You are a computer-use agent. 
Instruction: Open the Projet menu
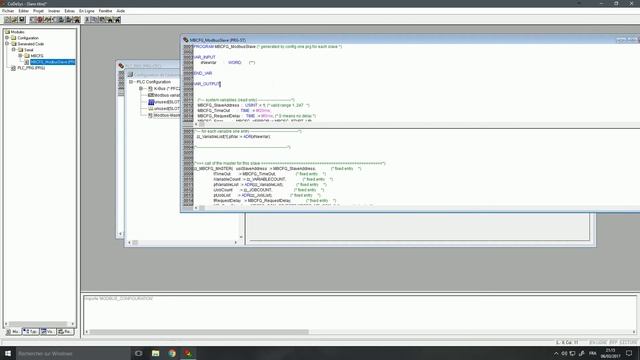pyautogui.click(x=38, y=11)
